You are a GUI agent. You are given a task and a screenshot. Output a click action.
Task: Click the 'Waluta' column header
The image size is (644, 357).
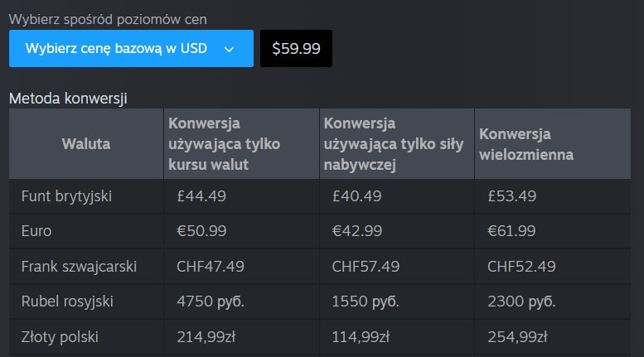[x=86, y=143]
